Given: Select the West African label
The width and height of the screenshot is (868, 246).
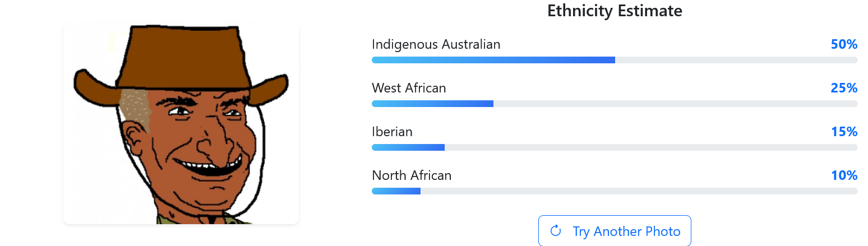Looking at the screenshot, I should 409,88.
